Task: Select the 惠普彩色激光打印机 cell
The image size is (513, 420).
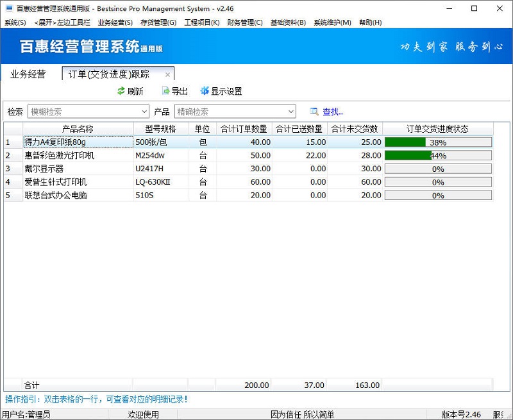Action: point(78,155)
